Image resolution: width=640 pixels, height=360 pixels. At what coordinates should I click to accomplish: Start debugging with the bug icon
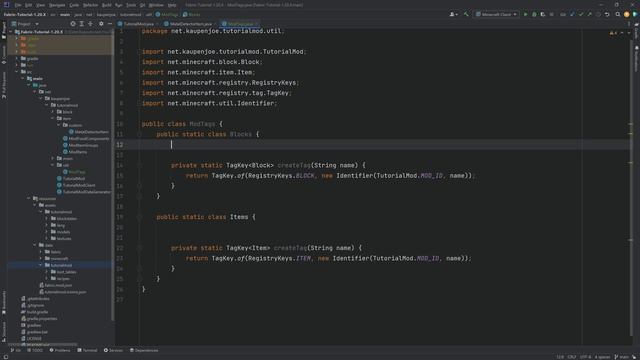tap(534, 14)
